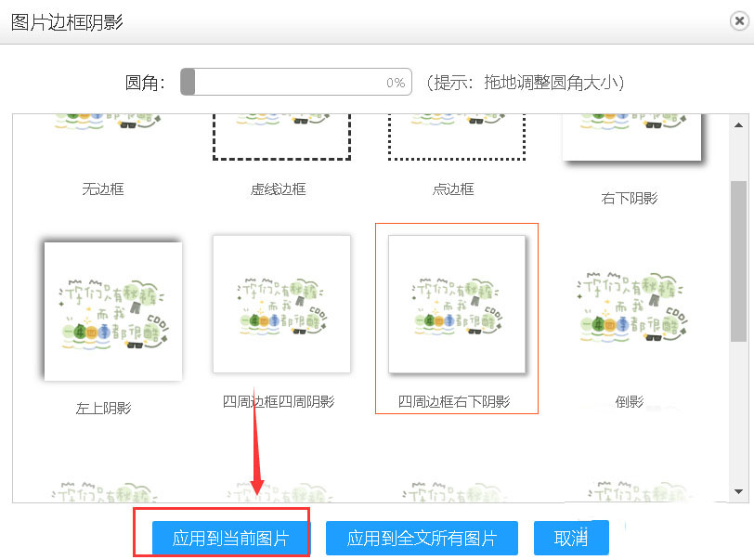
Task: Click the 虚线边框 label text
Action: [x=278, y=189]
